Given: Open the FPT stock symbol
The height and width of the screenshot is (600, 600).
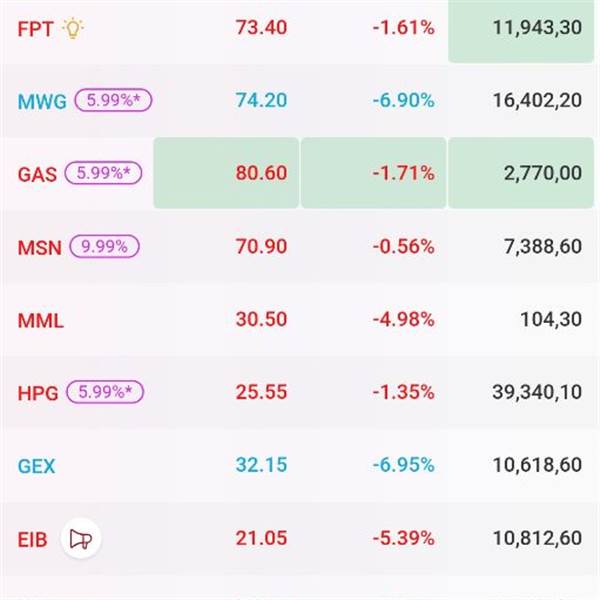Looking at the screenshot, I should pos(35,28).
